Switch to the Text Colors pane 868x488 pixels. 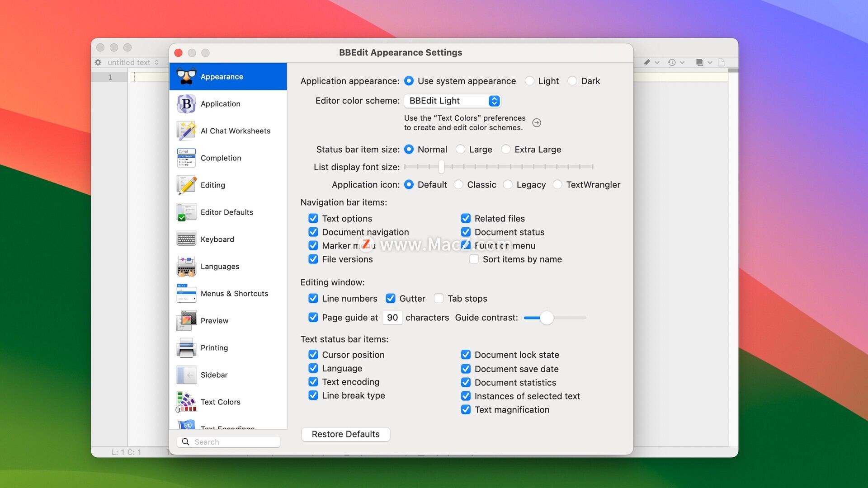228,402
